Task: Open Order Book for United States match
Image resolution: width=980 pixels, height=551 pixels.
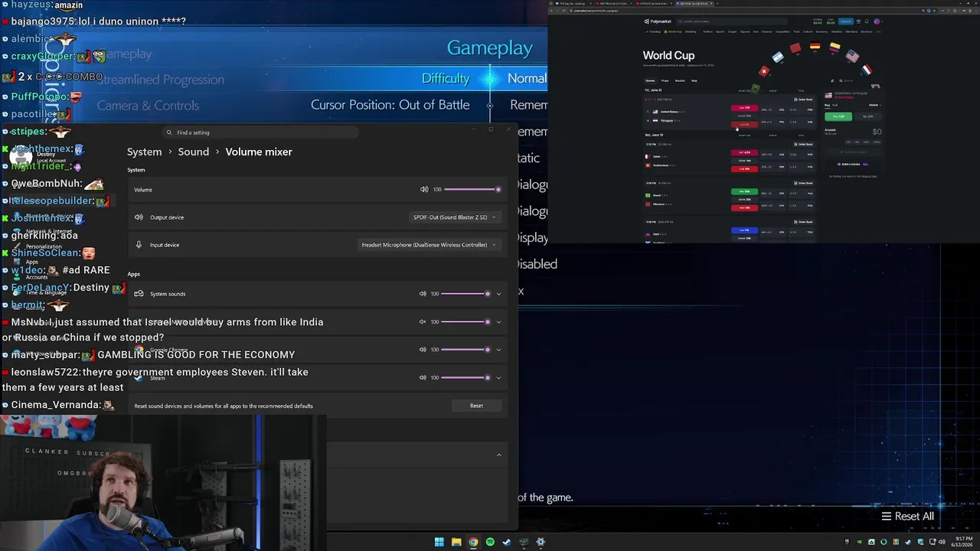Action: click(803, 99)
